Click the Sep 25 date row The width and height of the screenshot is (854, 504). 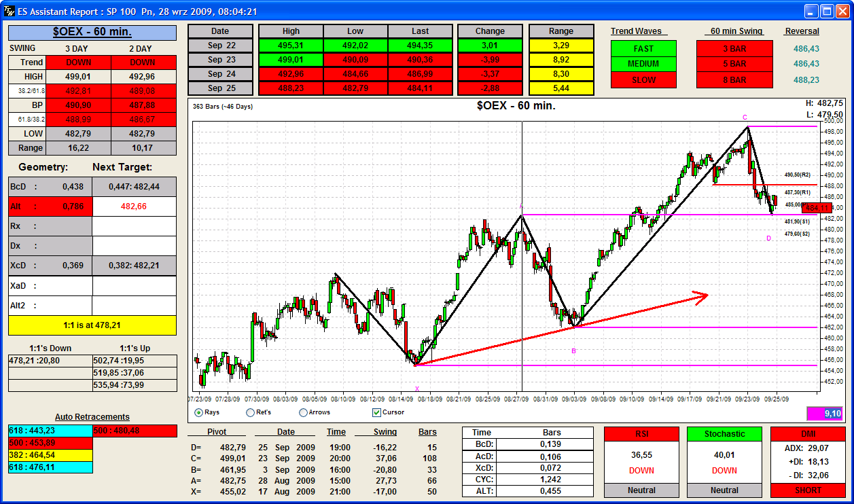click(x=220, y=88)
